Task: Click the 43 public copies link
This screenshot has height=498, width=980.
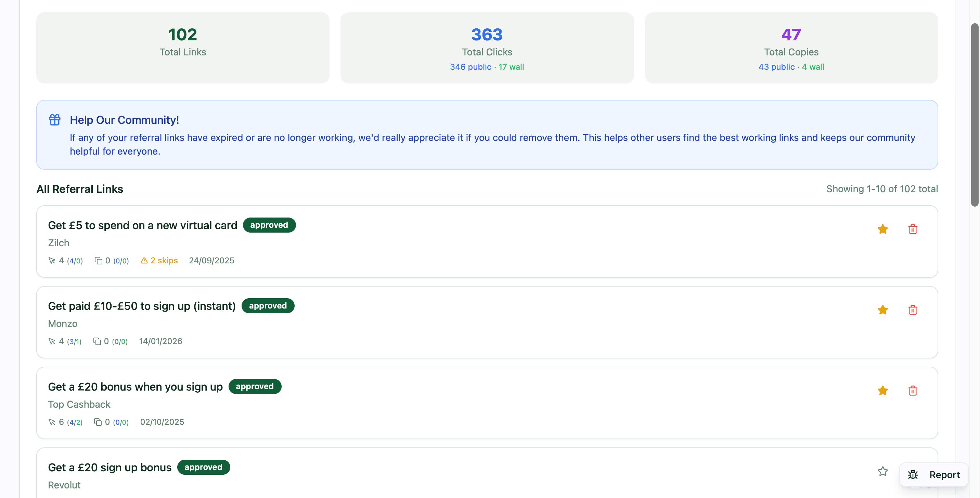Action: point(776,67)
